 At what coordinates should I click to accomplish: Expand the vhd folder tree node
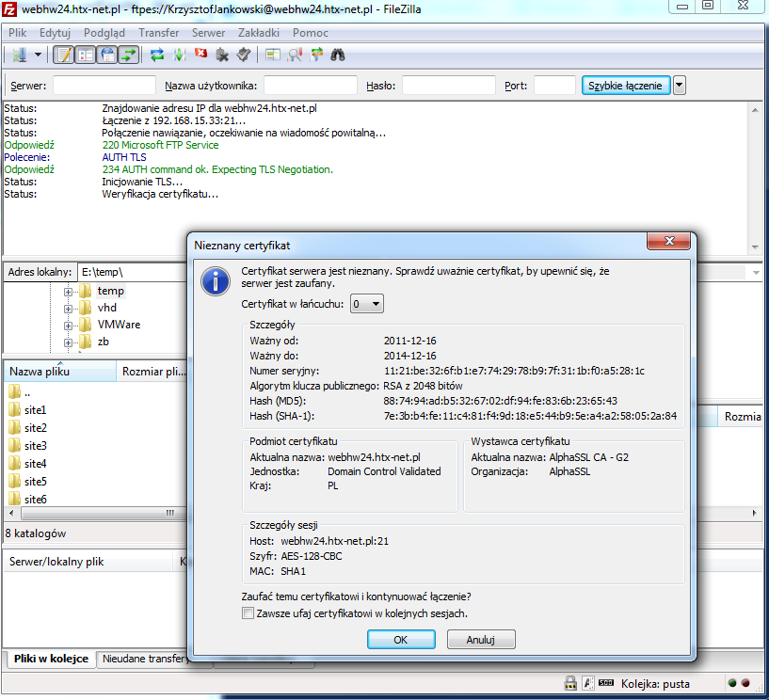(68, 309)
